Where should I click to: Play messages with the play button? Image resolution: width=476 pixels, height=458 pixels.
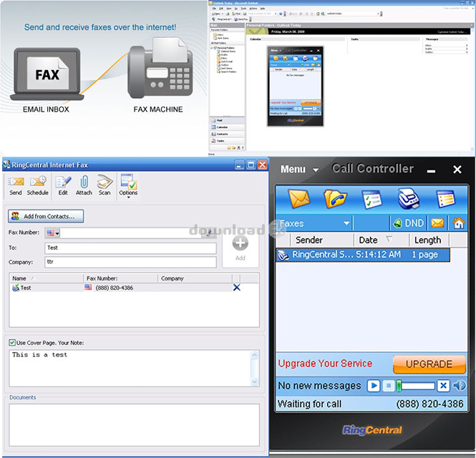pos(373,386)
